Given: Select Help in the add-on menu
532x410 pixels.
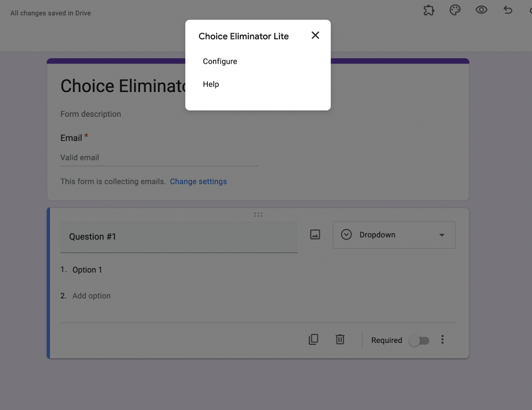Looking at the screenshot, I should click(211, 84).
